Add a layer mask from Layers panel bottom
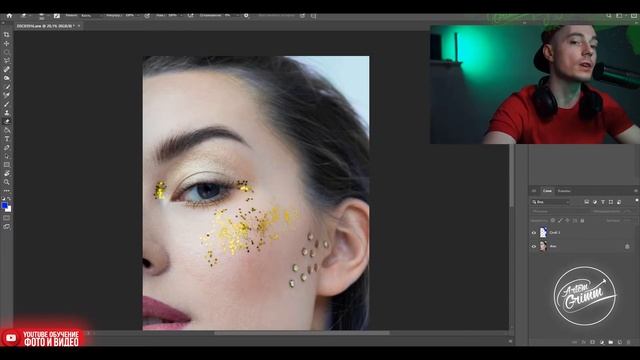The height and width of the screenshot is (360, 640). pos(593,342)
